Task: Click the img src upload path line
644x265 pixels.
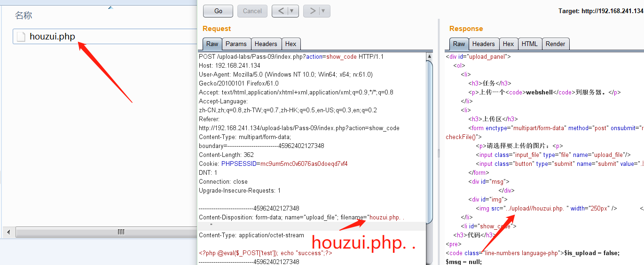Action: pos(546,208)
